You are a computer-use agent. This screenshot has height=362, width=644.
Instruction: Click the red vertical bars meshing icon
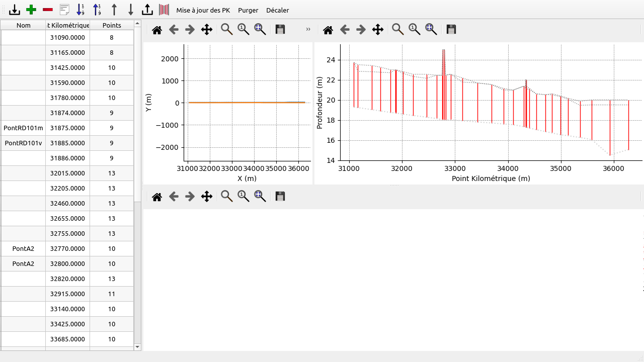pos(164,10)
